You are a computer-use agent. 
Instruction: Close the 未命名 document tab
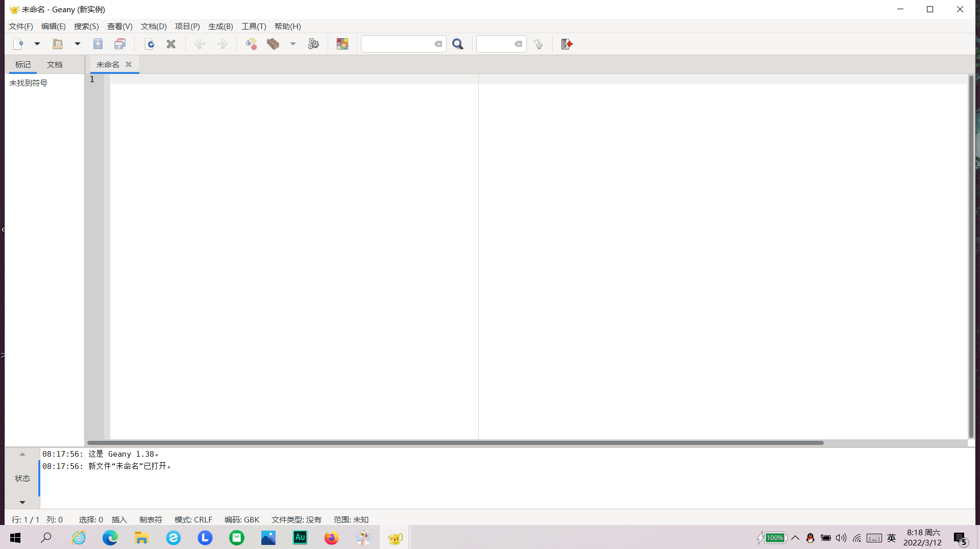coord(129,64)
